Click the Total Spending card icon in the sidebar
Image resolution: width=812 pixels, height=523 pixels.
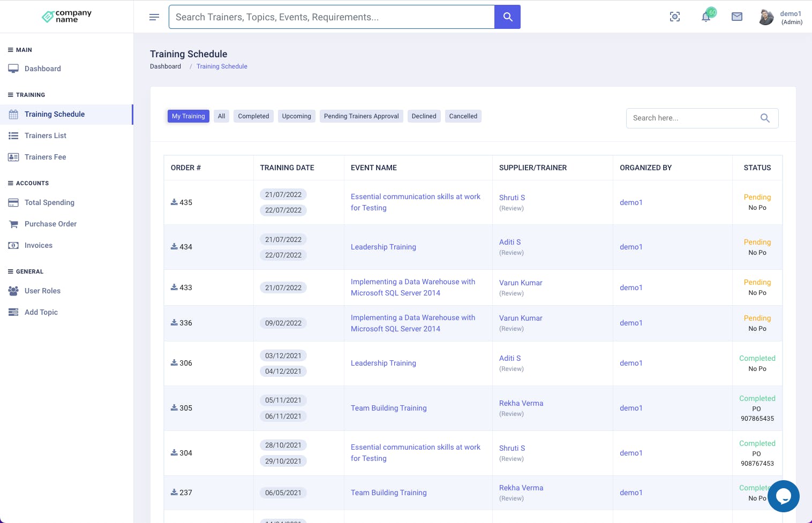13,202
